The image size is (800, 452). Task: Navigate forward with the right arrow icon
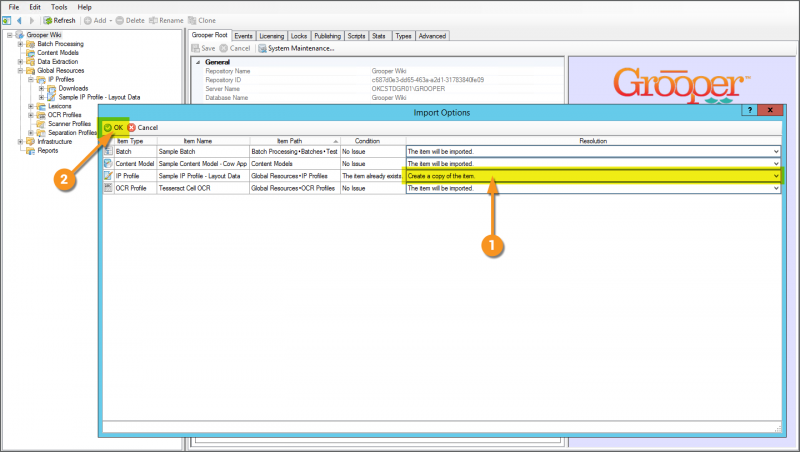[x=32, y=20]
